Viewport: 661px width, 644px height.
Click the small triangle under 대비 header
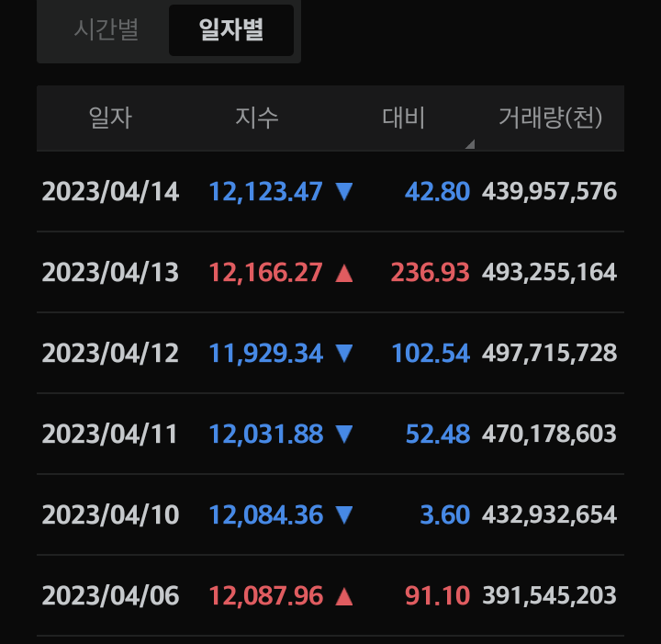pyautogui.click(x=470, y=144)
